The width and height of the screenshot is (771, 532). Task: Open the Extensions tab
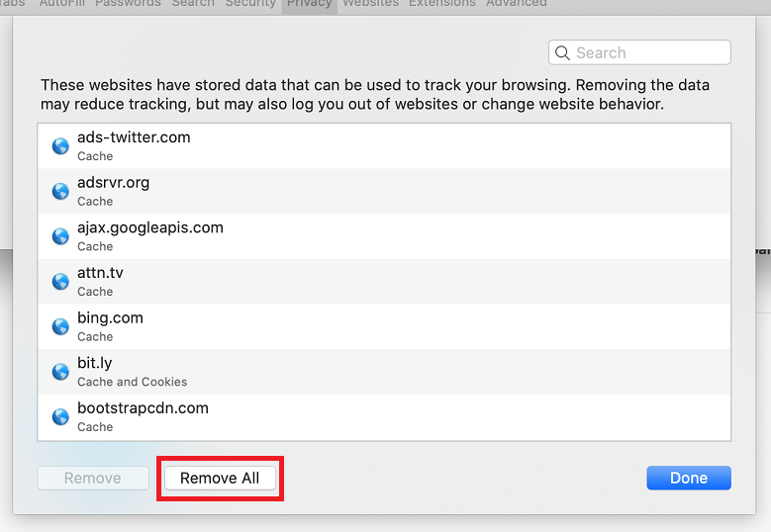(442, 4)
